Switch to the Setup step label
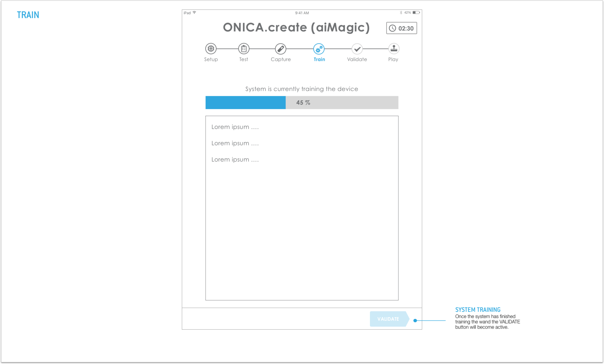 (x=211, y=59)
